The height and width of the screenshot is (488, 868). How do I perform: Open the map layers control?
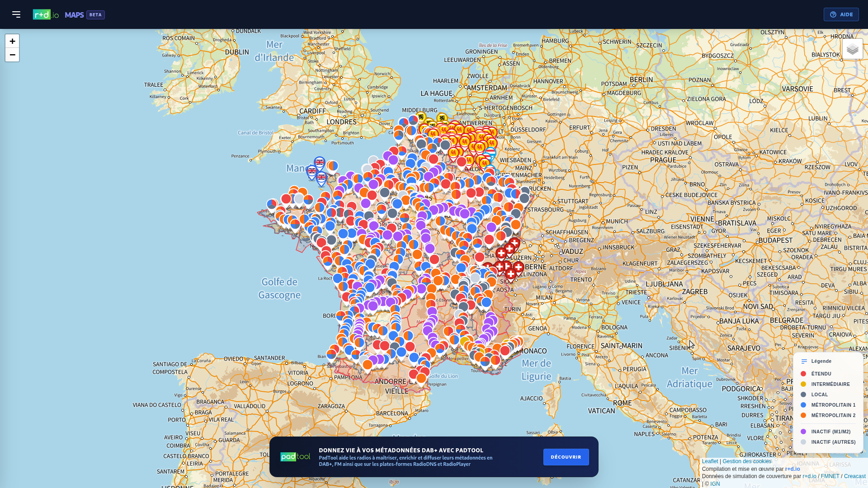[x=852, y=49]
